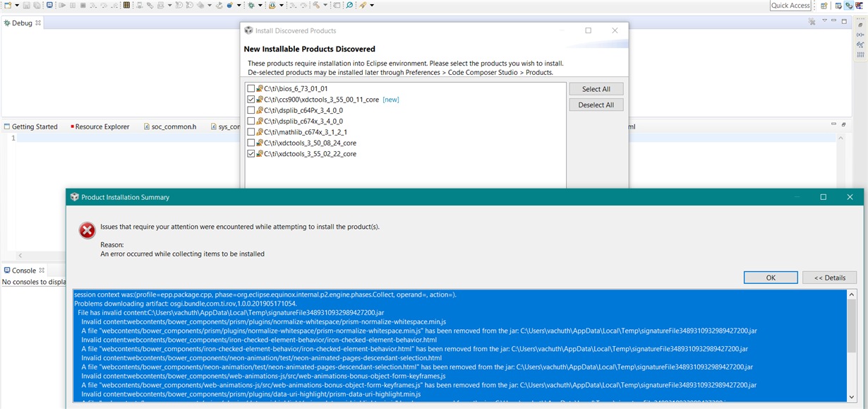Click the Select All button
The image size is (868, 409).
click(x=596, y=89)
